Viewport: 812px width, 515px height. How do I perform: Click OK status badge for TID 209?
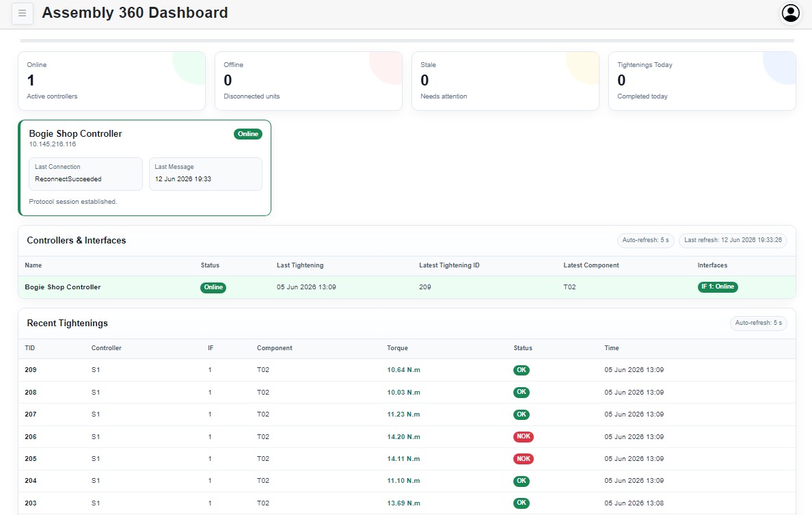pyautogui.click(x=522, y=370)
